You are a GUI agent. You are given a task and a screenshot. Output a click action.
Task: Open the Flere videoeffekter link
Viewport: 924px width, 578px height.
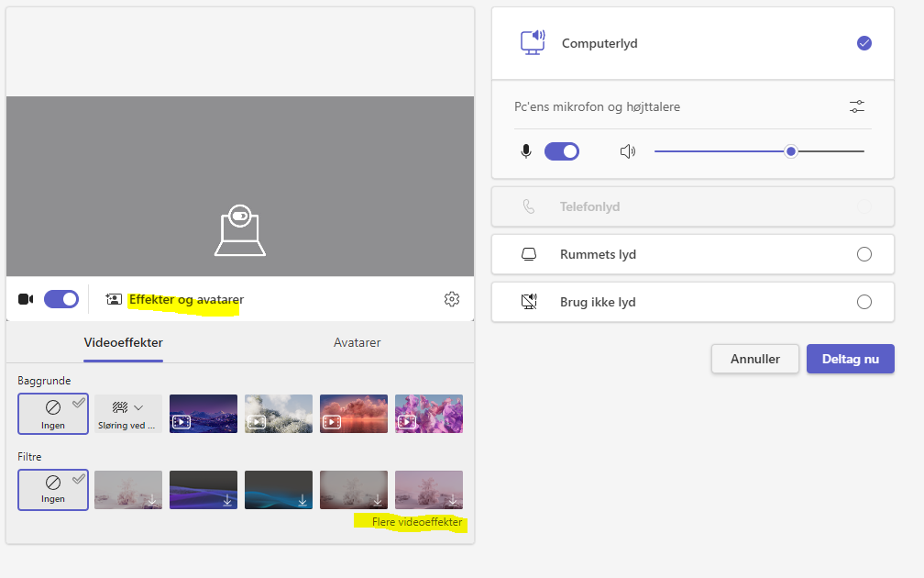click(x=417, y=522)
